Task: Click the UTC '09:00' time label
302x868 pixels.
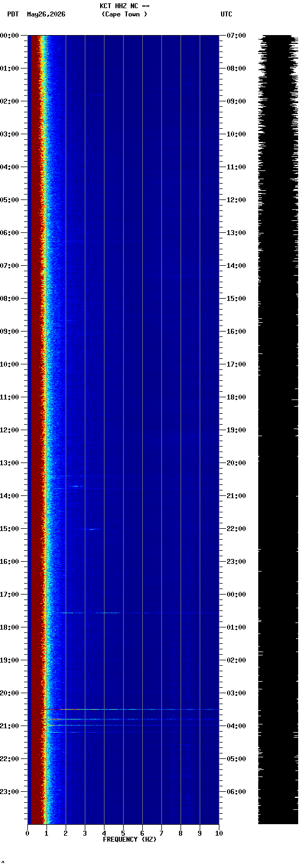Action: pyautogui.click(x=236, y=101)
